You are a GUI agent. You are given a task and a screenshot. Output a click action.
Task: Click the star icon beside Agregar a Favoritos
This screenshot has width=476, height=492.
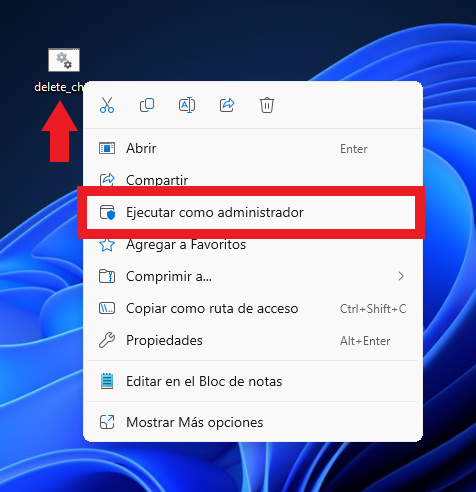pos(107,245)
